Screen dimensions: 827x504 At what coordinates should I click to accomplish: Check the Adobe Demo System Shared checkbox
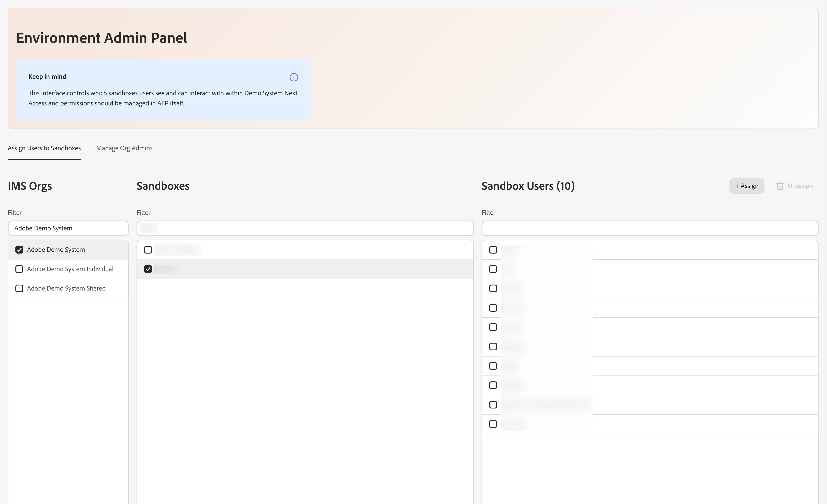(x=19, y=289)
